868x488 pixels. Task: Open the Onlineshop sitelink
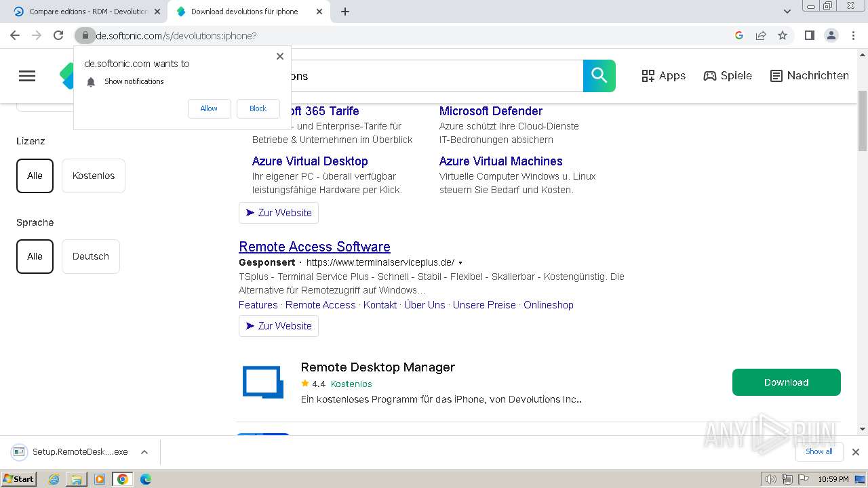(x=549, y=305)
